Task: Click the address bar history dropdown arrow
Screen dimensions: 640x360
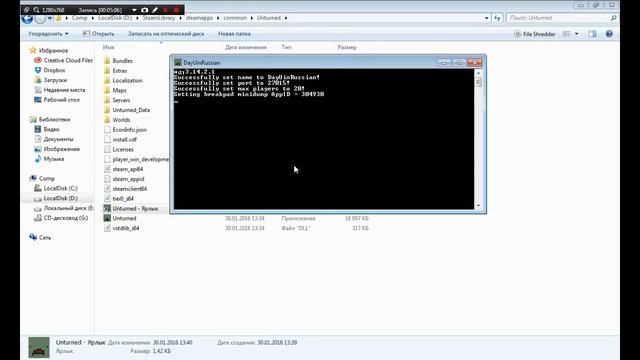Action: tap(487, 18)
